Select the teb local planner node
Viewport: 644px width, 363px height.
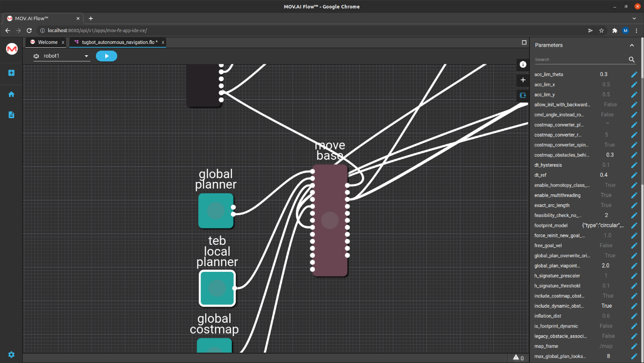(x=217, y=288)
